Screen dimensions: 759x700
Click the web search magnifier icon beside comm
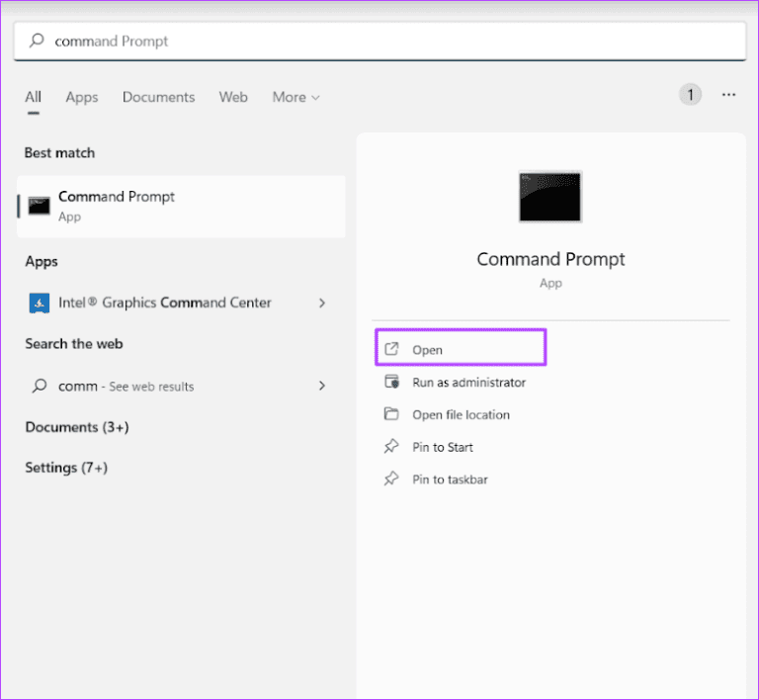coord(40,387)
